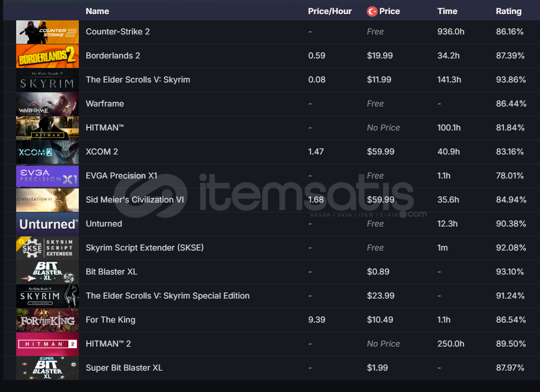Click the Price column header text
Screen dimensions: 540x392
[390, 11]
